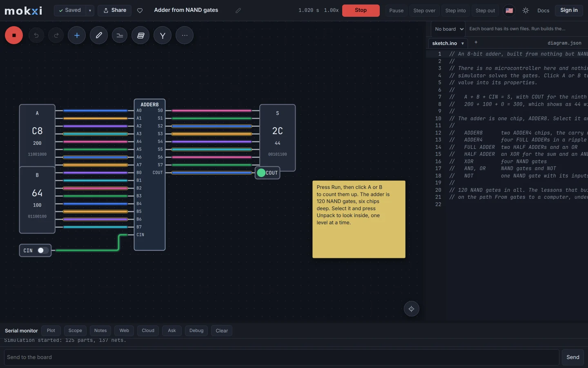Click the Y-shaped branch tool icon

pos(163,35)
